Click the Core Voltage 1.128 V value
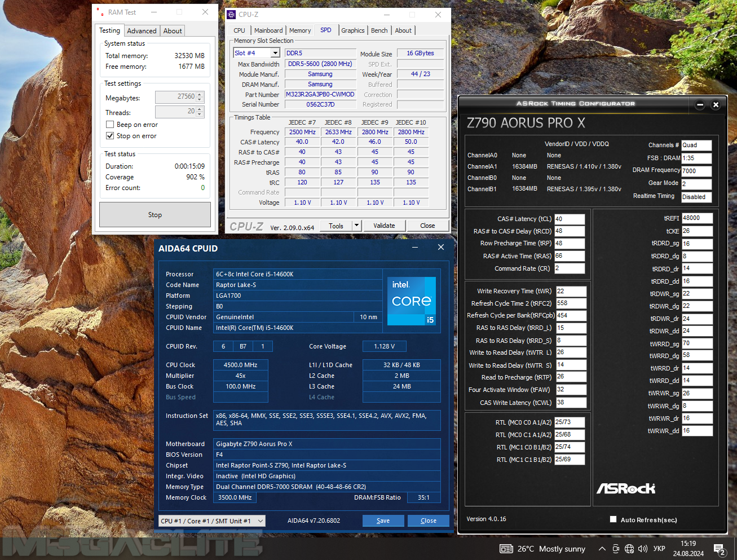The height and width of the screenshot is (560, 737). [385, 346]
